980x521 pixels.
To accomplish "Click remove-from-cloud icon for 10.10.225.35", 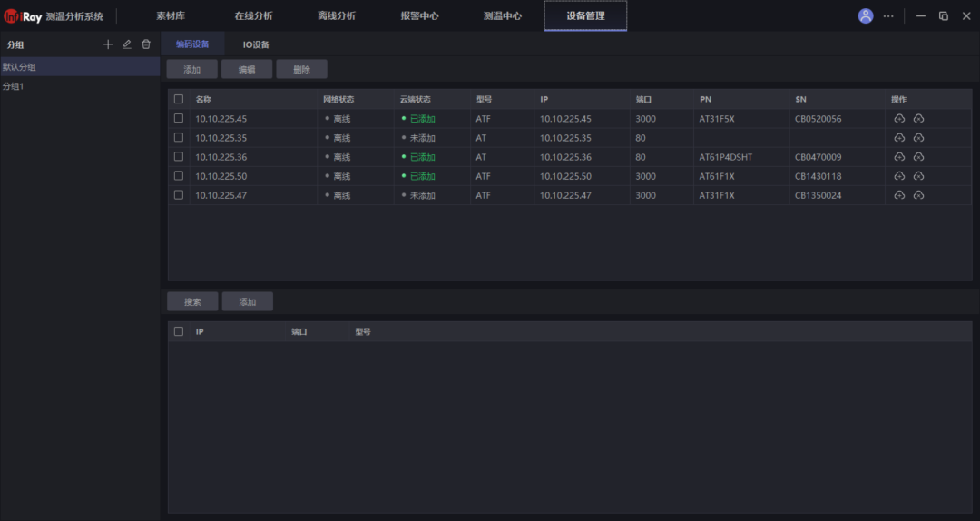I will [x=918, y=138].
